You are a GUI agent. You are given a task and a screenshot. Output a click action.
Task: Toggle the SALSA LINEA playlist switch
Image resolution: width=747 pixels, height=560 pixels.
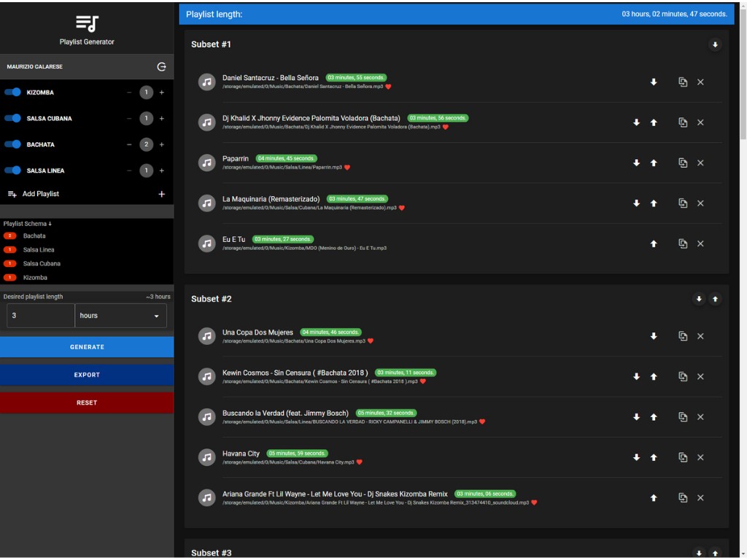(13, 171)
